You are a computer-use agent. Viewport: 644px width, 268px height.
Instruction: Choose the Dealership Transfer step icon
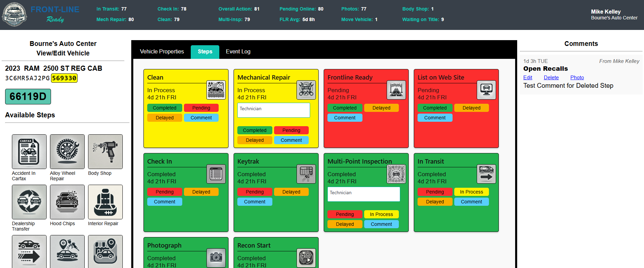click(29, 202)
